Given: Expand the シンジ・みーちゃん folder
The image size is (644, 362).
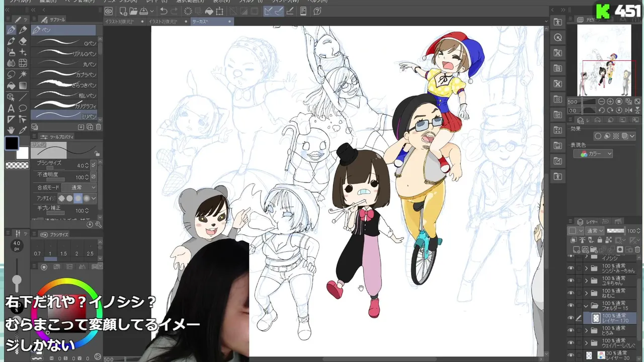Looking at the screenshot, I should pos(586,268).
